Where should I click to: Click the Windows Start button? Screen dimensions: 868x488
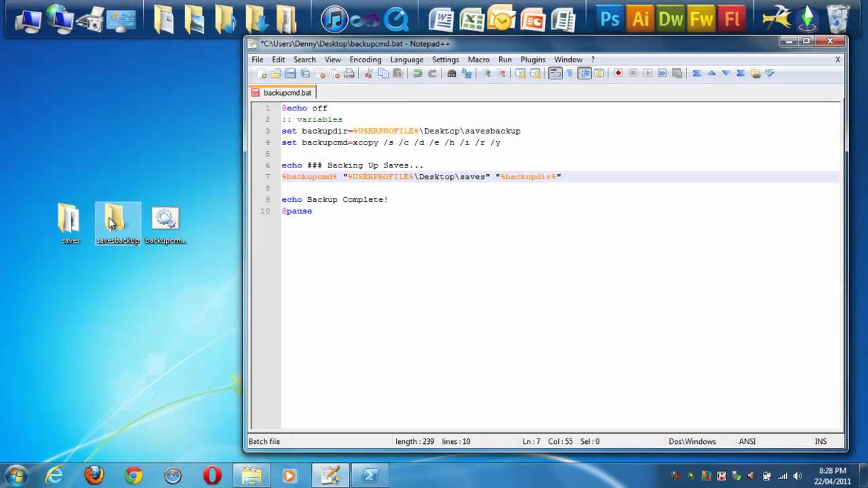click(16, 474)
